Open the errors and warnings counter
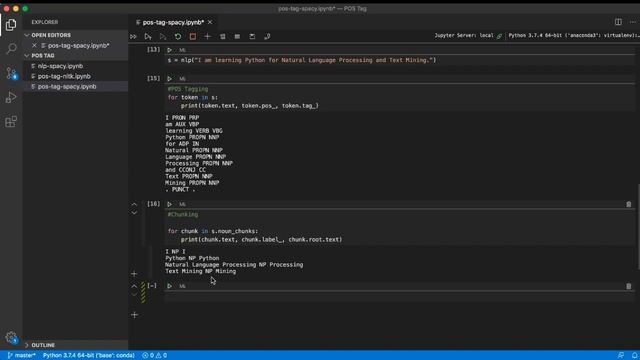640x360 pixels. pos(154,355)
